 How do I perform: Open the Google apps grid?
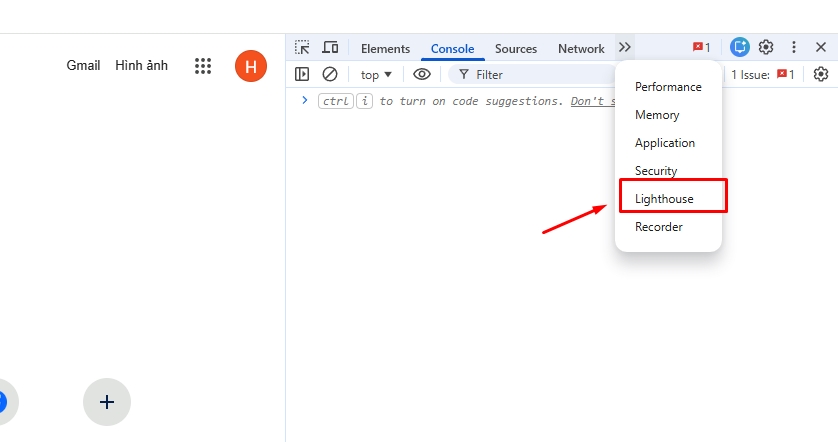(x=203, y=66)
